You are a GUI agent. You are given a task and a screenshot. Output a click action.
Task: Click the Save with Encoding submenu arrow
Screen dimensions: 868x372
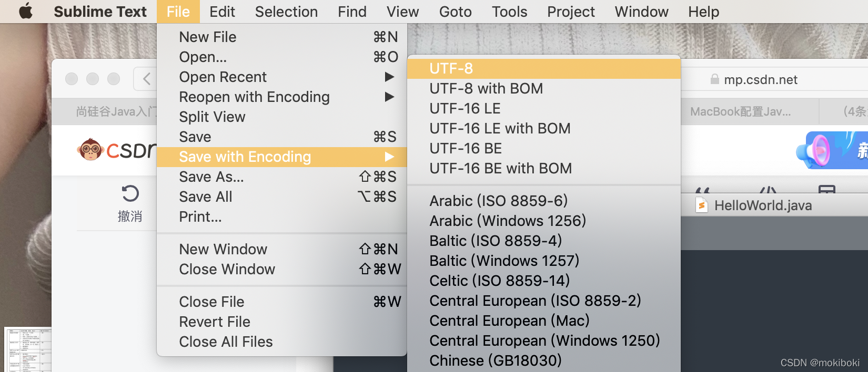click(x=389, y=157)
